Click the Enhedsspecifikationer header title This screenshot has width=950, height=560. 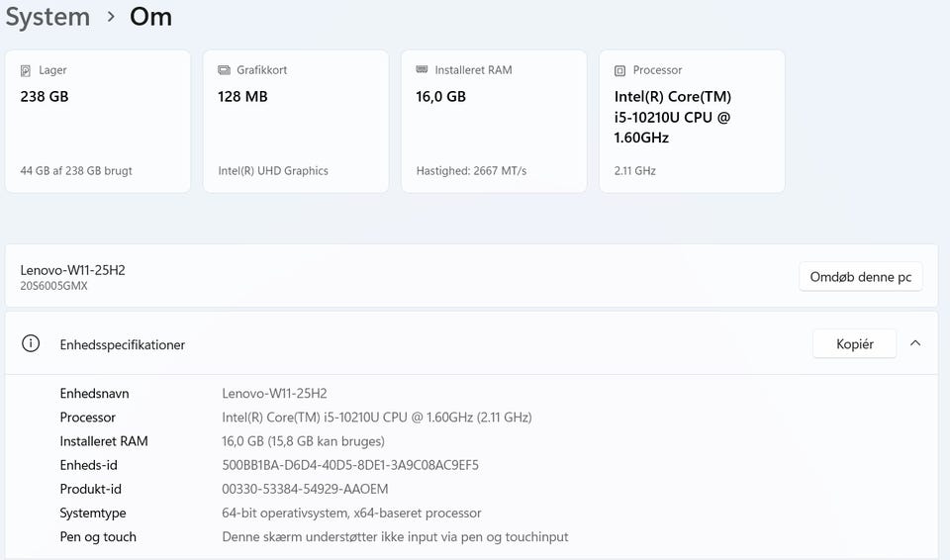coord(123,345)
